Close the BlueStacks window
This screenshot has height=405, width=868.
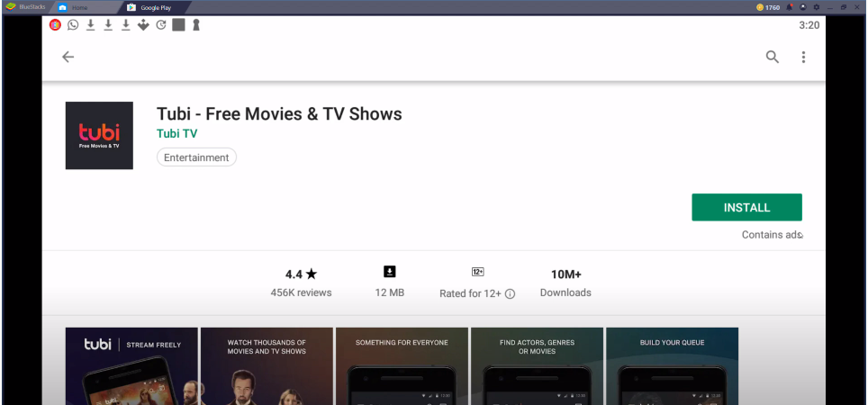click(857, 7)
